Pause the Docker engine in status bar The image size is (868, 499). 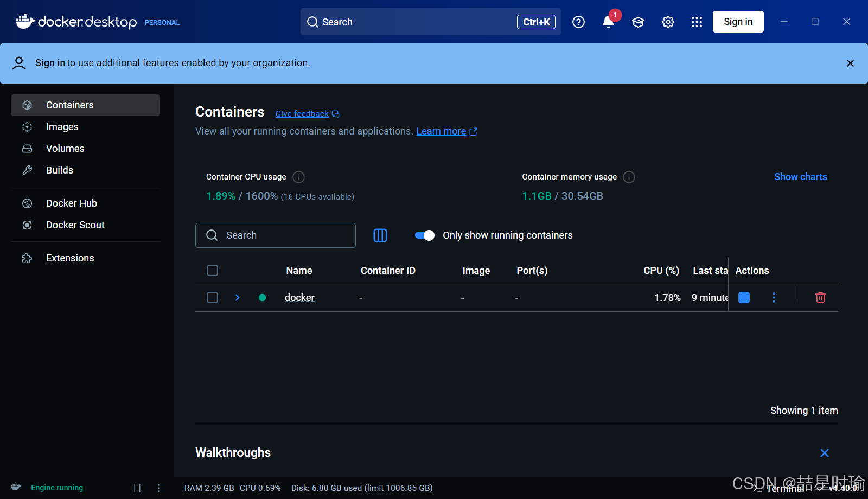tap(137, 488)
